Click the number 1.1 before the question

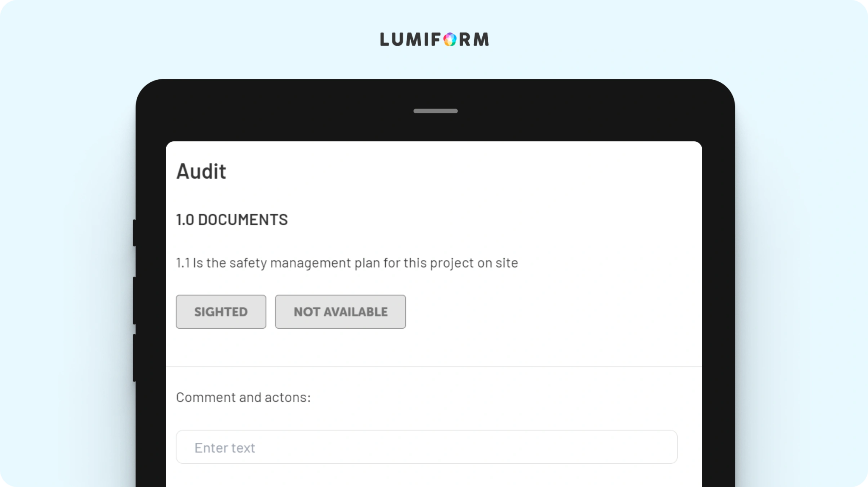pos(183,263)
